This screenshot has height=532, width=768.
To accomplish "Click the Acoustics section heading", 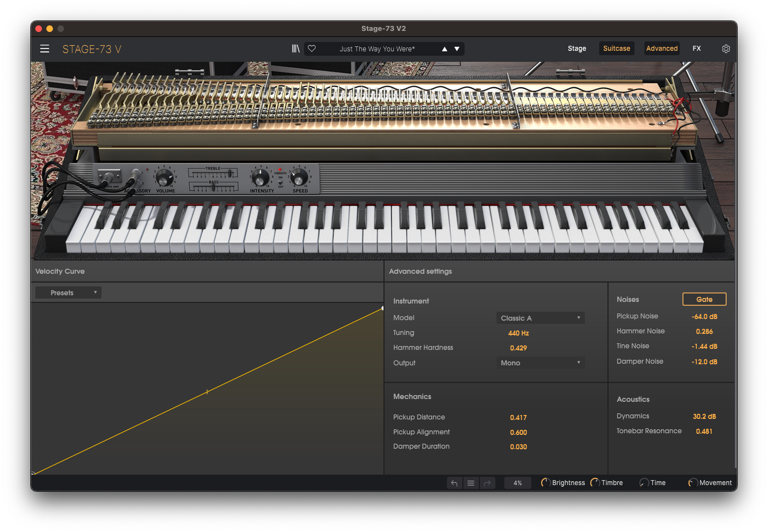I will tap(633, 400).
